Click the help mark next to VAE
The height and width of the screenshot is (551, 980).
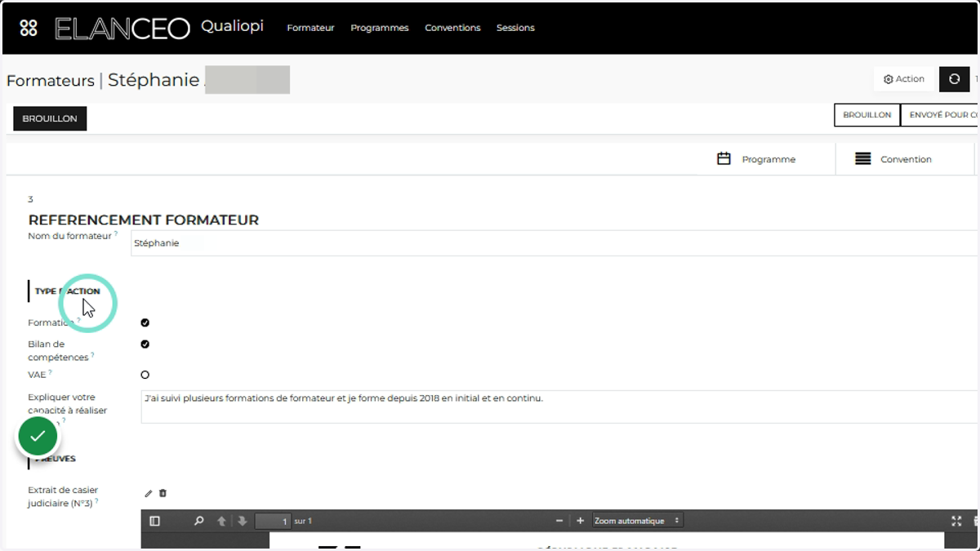pyautogui.click(x=49, y=372)
